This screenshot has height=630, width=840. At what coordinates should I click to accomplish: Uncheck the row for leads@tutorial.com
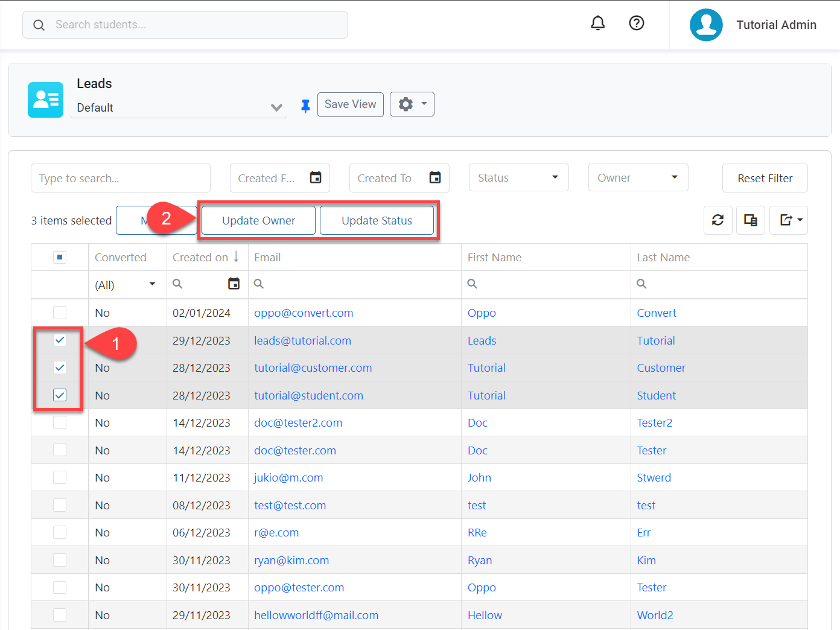coord(60,340)
